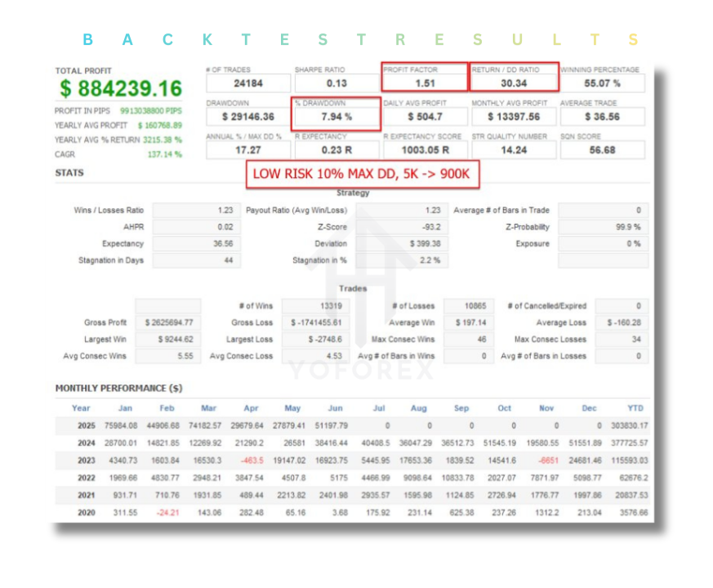
Task: Select the Year column header
Action: coord(80,408)
